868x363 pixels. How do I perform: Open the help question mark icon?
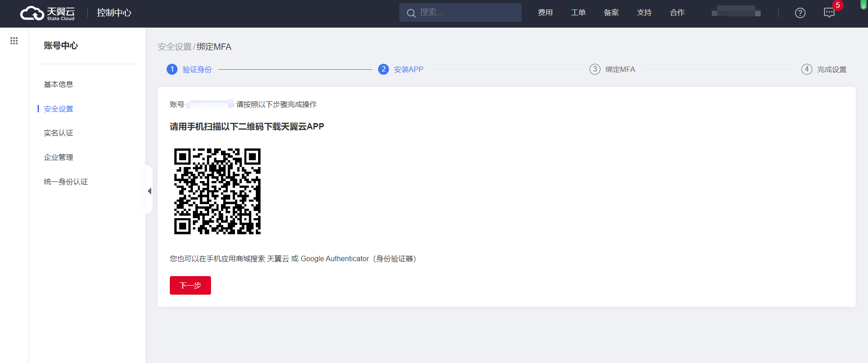click(800, 13)
